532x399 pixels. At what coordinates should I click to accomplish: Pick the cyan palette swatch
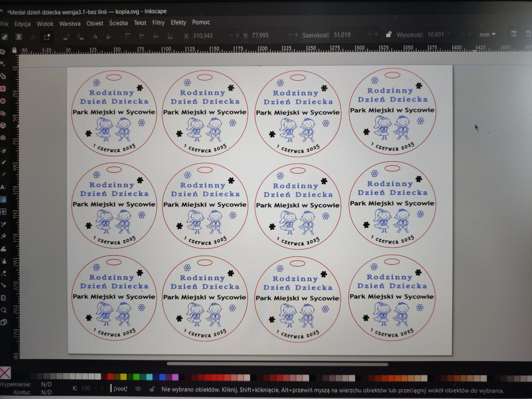point(149,377)
